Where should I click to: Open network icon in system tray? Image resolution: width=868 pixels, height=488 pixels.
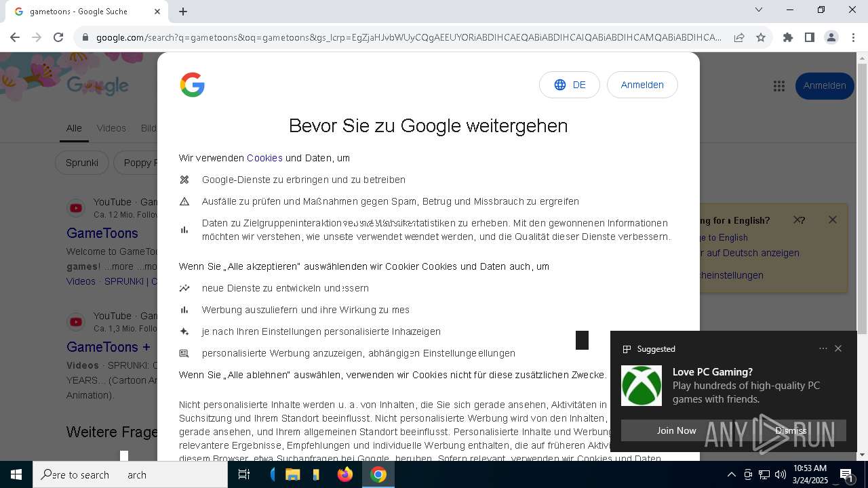[764, 474]
